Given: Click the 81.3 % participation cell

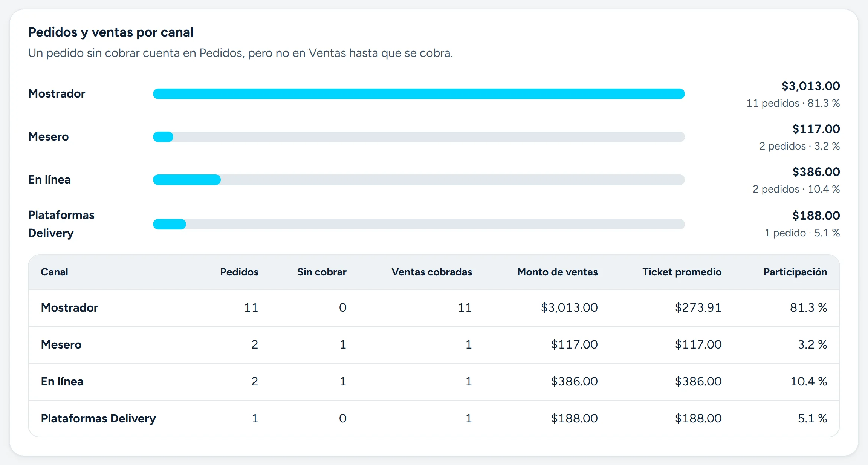Looking at the screenshot, I should tap(808, 308).
